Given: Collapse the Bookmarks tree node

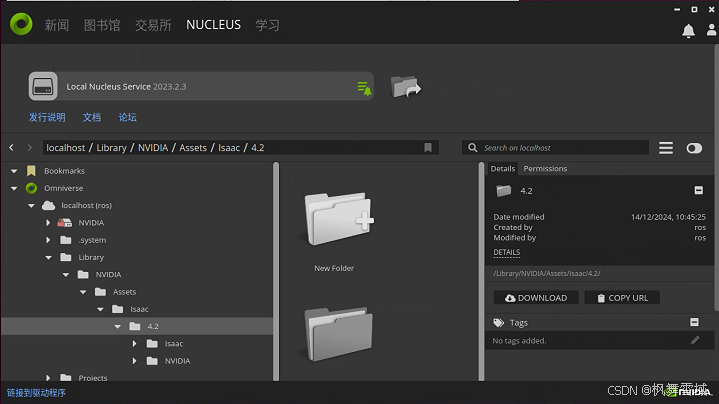Looking at the screenshot, I should pos(14,171).
